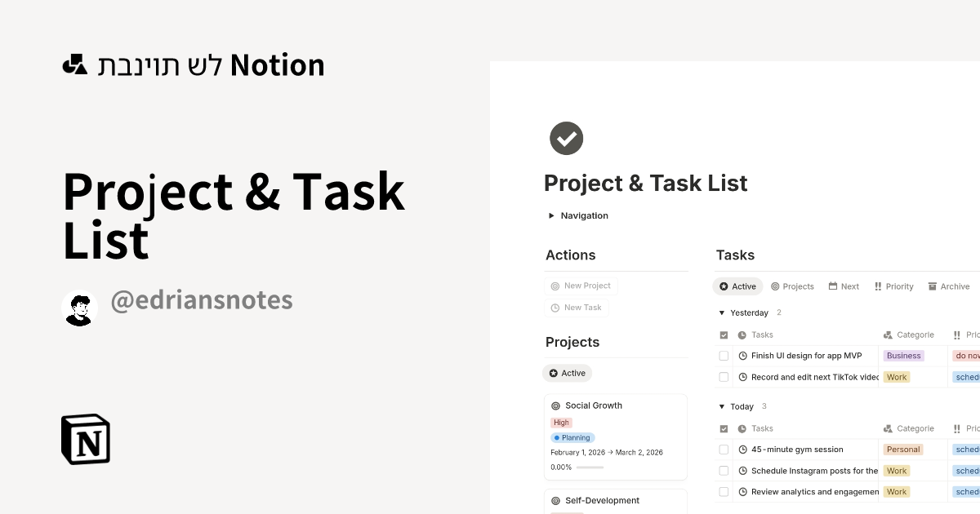This screenshot has height=514, width=980.
Task: Click the @edriansnotes author link
Action: [x=202, y=300]
